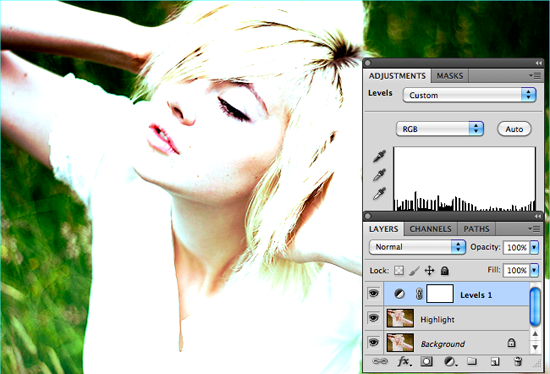550x374 pixels.
Task: Click the Background layer name
Action: tap(443, 344)
